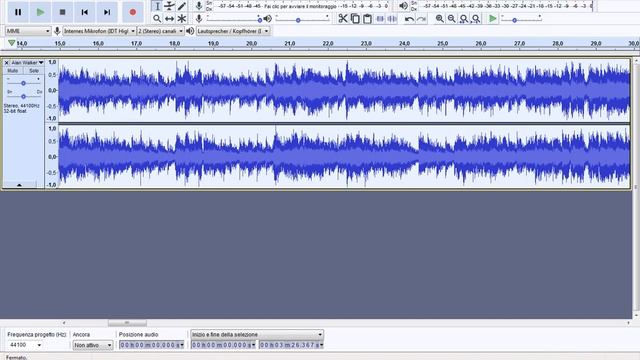Viewport: 640px width, 360px height.
Task: Solo the Alan Walker track
Action: 33,71
